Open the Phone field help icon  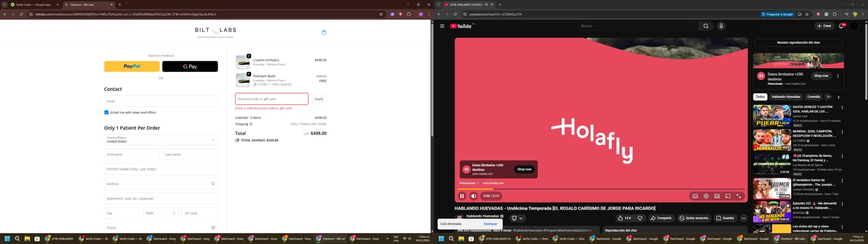[213, 228]
